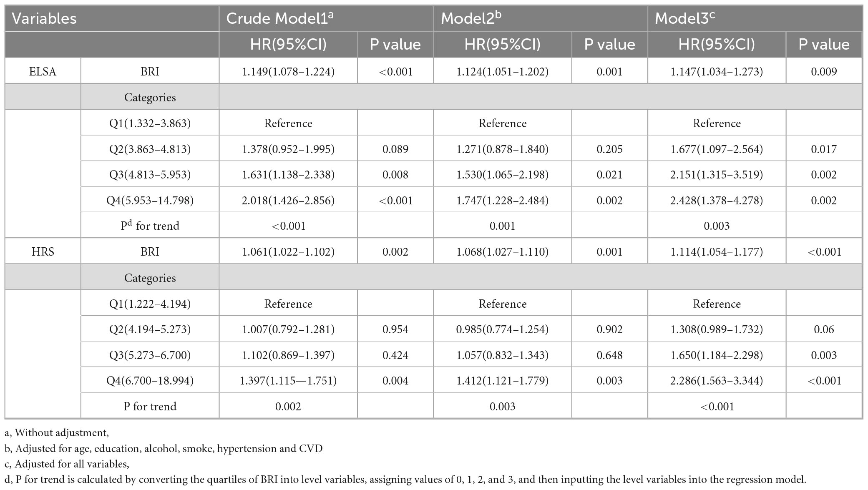Select the Model3 header cell

click(684, 19)
